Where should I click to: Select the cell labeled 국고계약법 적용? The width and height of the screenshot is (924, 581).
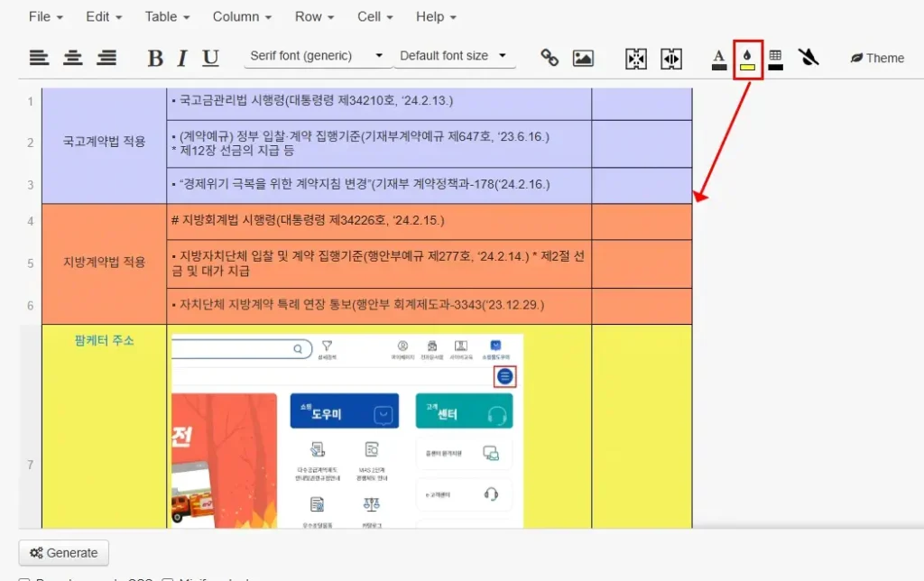[x=104, y=143]
